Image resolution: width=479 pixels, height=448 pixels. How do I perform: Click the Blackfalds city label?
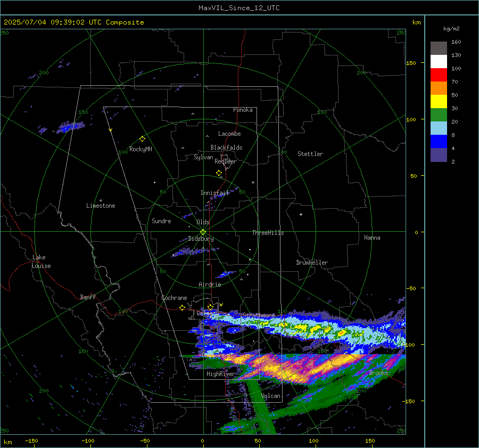[x=226, y=148]
